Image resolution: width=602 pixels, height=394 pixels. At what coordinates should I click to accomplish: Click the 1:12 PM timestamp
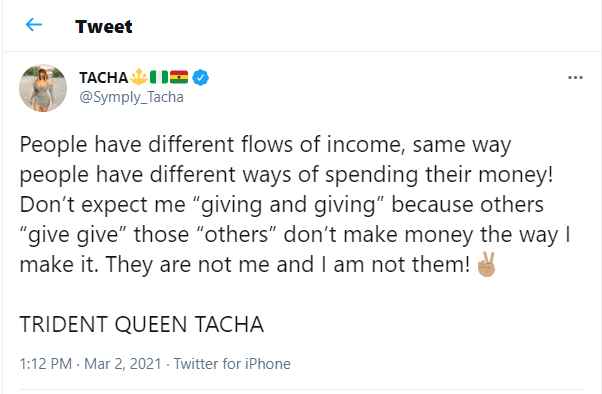pyautogui.click(x=46, y=364)
